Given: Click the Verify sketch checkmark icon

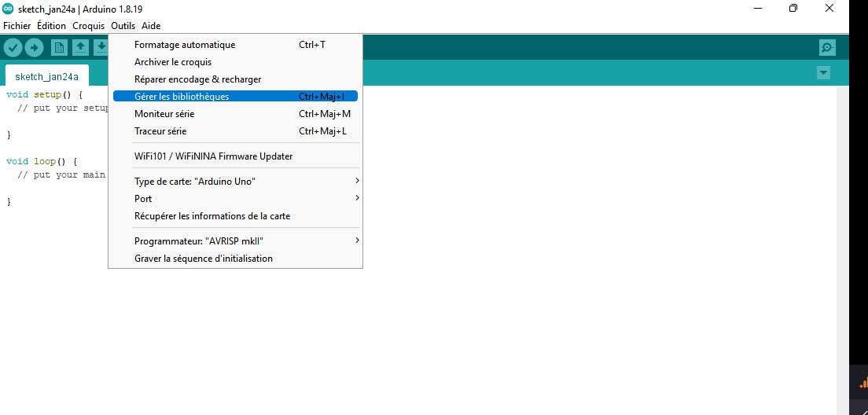Looking at the screenshot, I should tap(13, 48).
